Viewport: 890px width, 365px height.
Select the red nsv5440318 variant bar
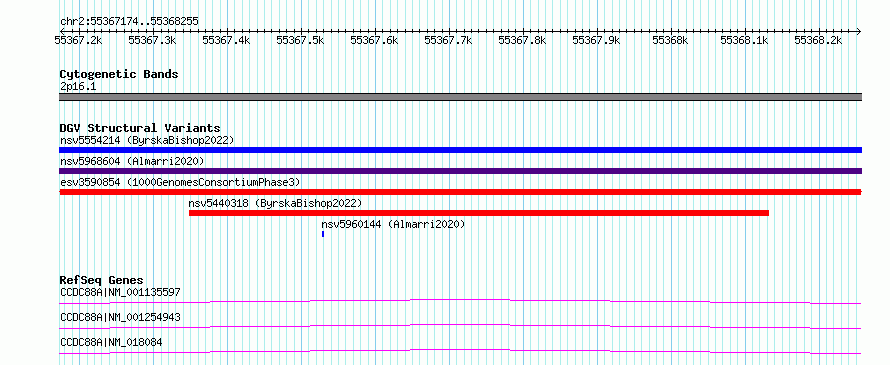[x=479, y=213]
